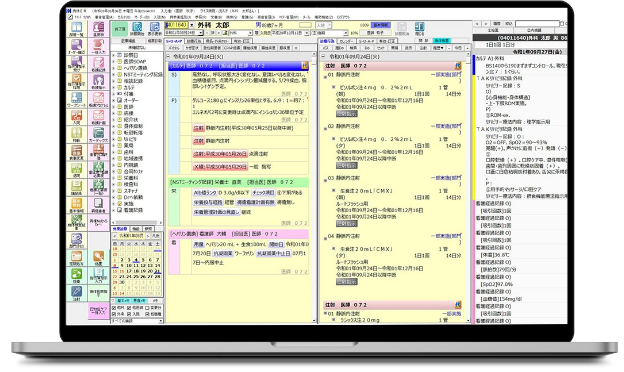Open the 履歴 dropdown in order toolbar
The width and height of the screenshot is (624, 372).
[x=437, y=48]
